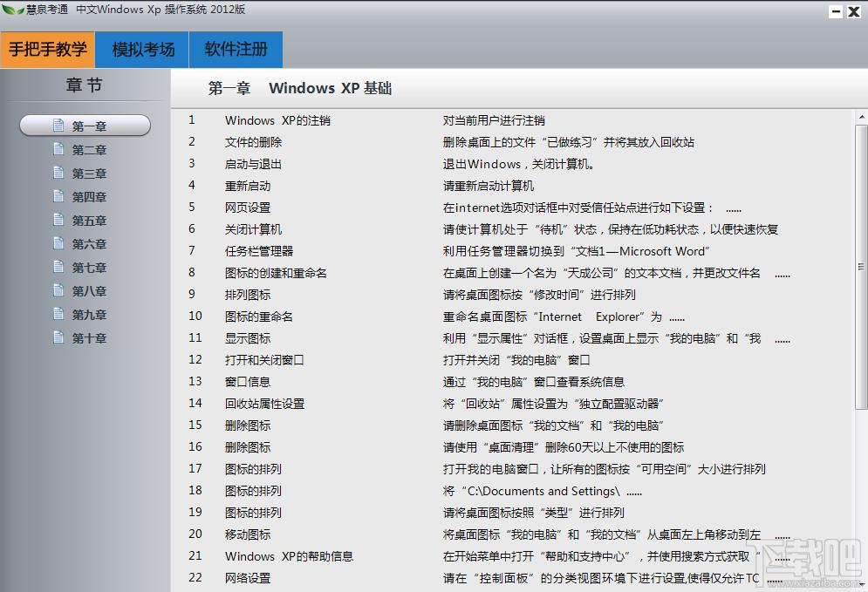The width and height of the screenshot is (868, 592).
Task: Select chapter 第五章 label
Action: pos(89,221)
